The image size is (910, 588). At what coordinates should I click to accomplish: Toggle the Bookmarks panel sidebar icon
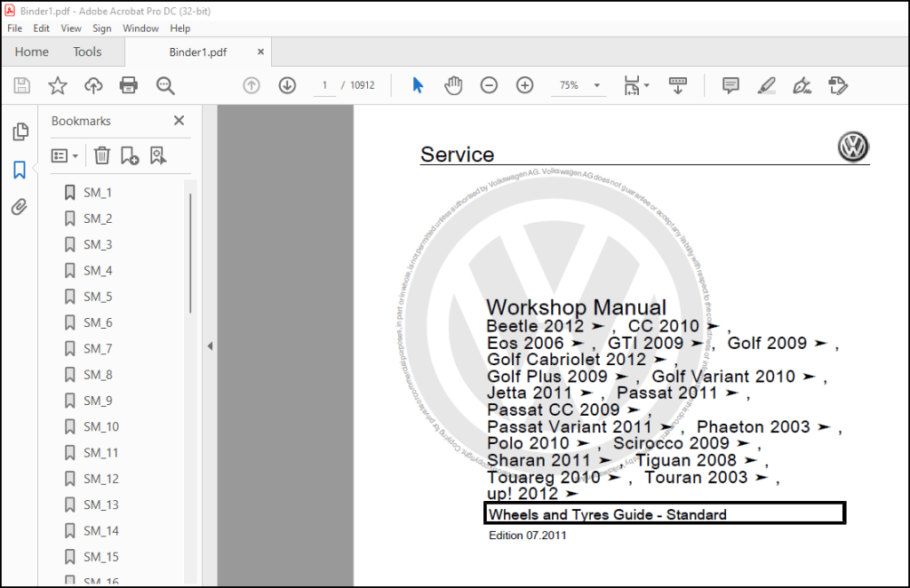[x=20, y=170]
